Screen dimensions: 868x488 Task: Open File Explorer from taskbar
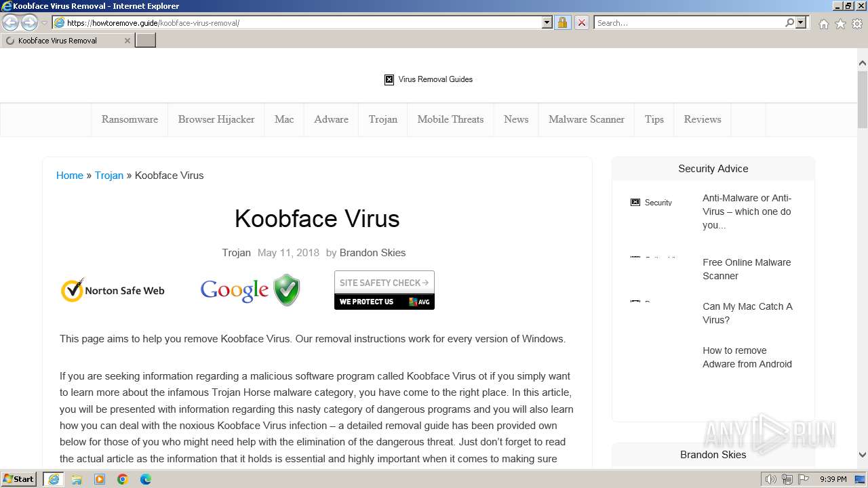(77, 479)
